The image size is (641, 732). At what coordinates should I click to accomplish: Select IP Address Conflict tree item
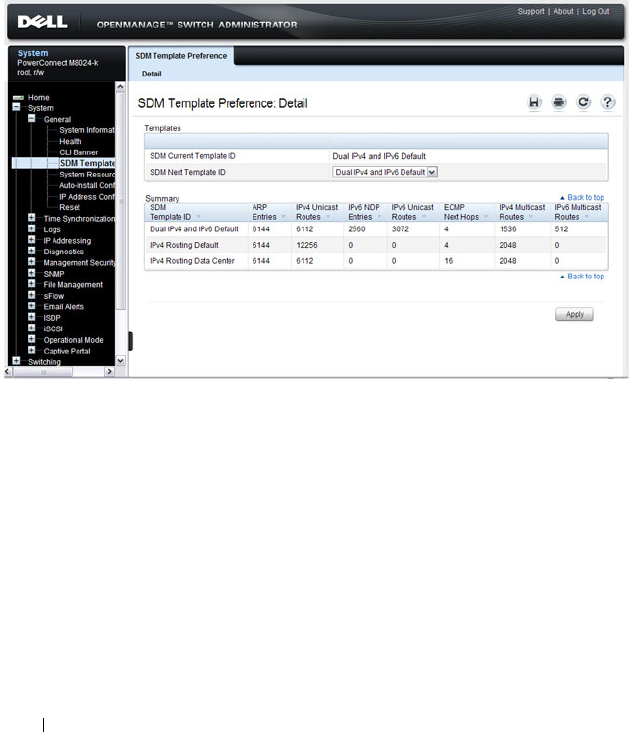point(87,197)
